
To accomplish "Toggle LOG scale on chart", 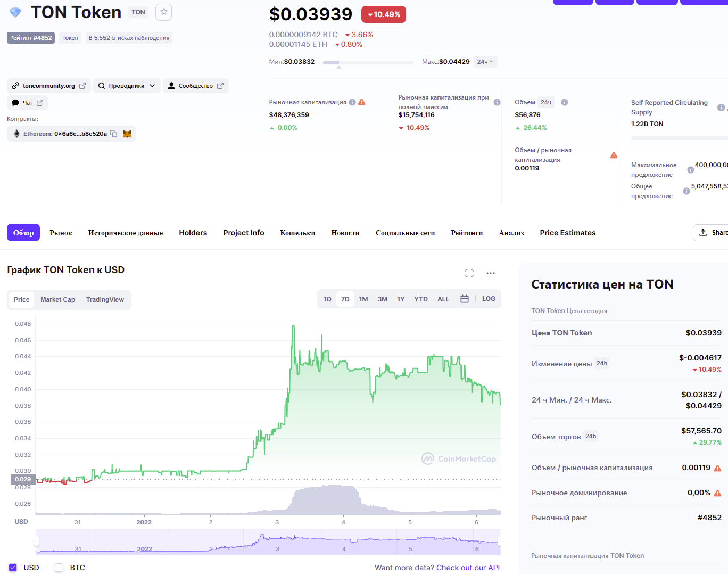I will point(489,299).
